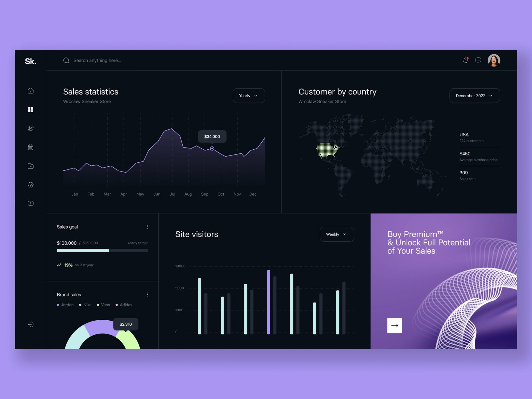
Task: Click the notification bell icon
Action: (x=465, y=60)
